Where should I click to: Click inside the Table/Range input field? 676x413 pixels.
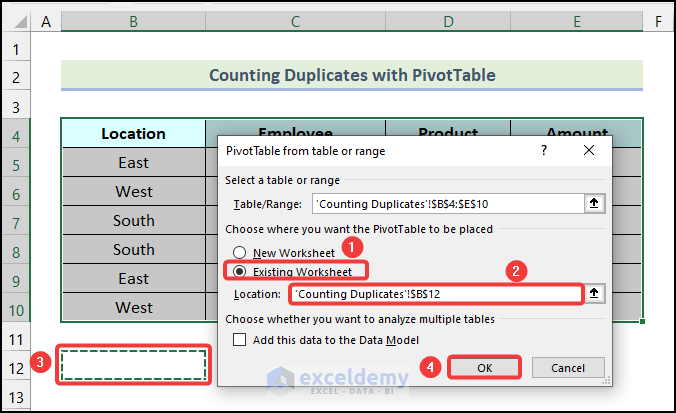[x=448, y=204]
